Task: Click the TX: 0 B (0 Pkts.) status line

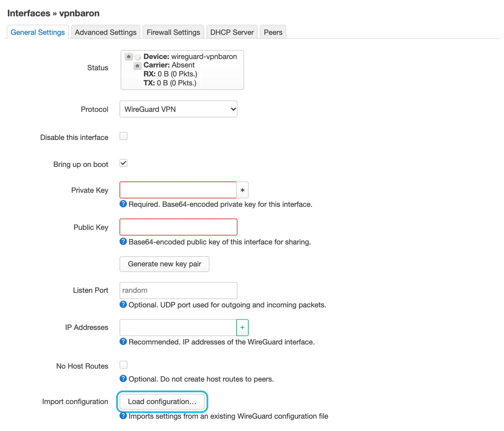Action: 170,83
